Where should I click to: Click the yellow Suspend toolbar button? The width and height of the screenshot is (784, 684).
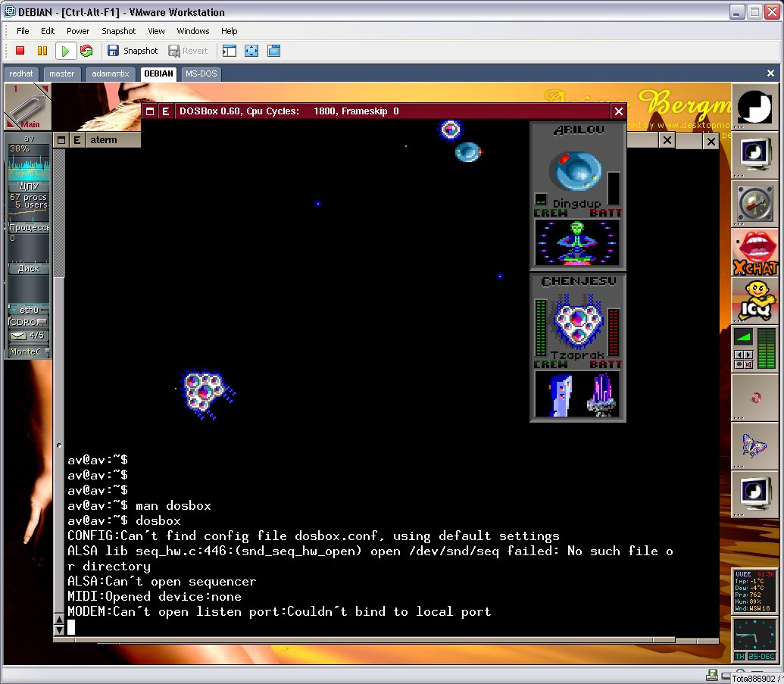point(42,51)
